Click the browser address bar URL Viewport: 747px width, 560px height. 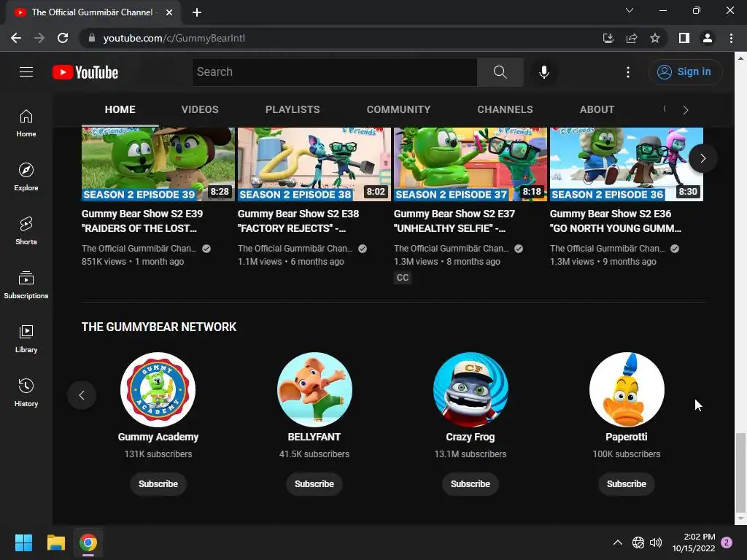point(174,38)
